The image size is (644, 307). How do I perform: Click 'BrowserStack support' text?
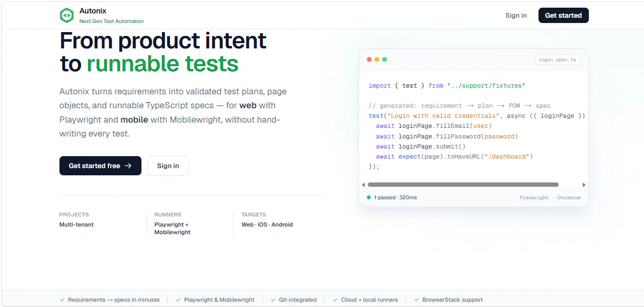452,300
